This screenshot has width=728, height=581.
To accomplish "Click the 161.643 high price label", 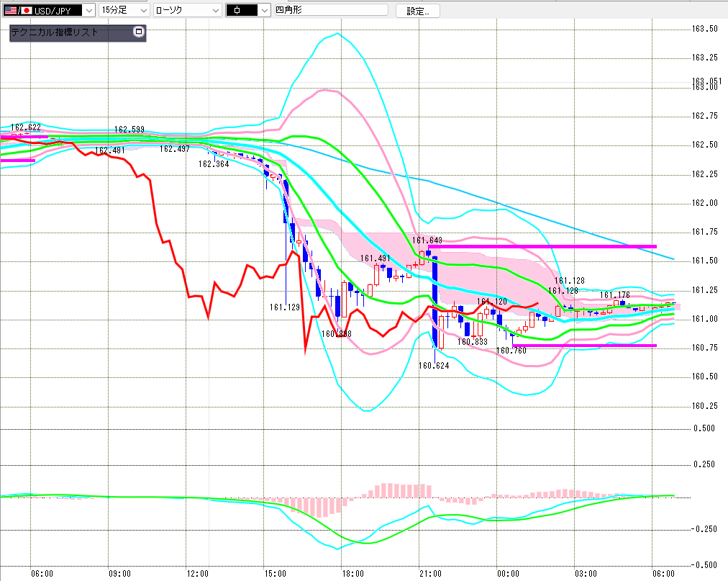I will pyautogui.click(x=427, y=240).
